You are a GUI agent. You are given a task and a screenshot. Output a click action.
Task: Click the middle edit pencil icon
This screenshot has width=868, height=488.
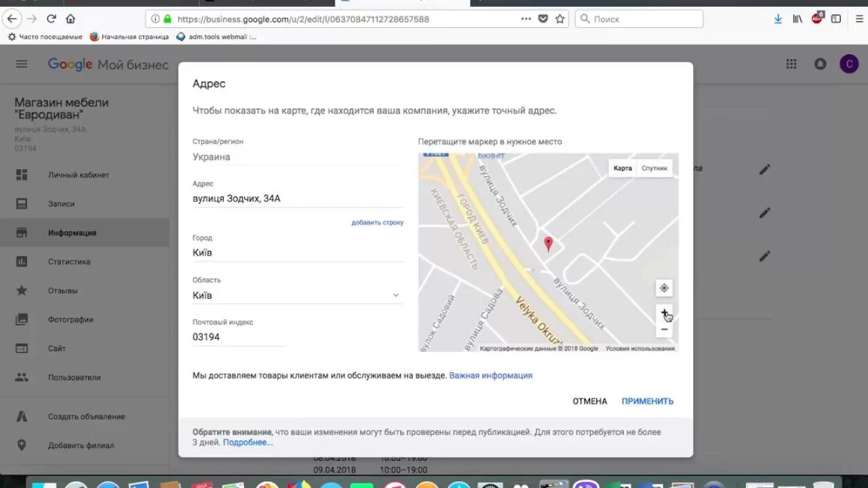[765, 213]
